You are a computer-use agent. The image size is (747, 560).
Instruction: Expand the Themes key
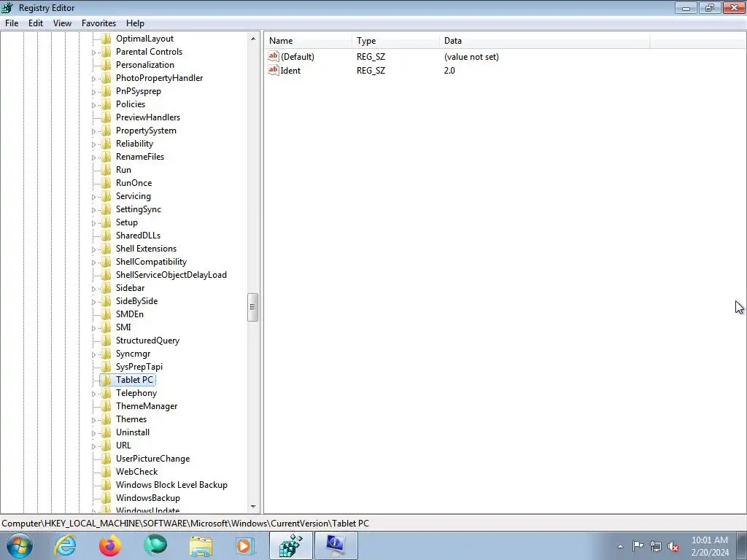point(94,420)
